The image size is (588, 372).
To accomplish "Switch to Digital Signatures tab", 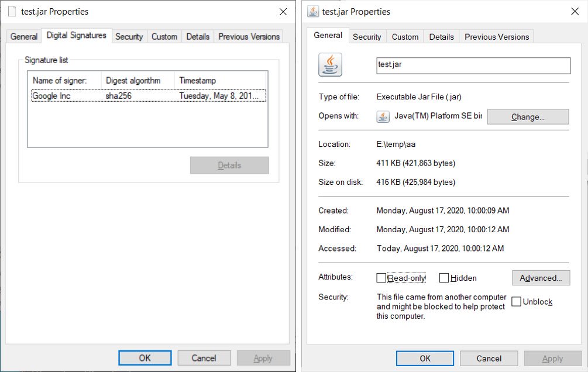I will click(x=77, y=36).
